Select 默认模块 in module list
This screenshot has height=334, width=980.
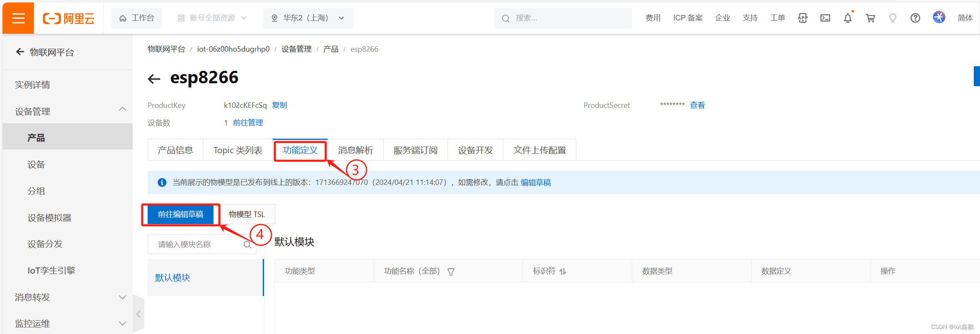click(206, 278)
